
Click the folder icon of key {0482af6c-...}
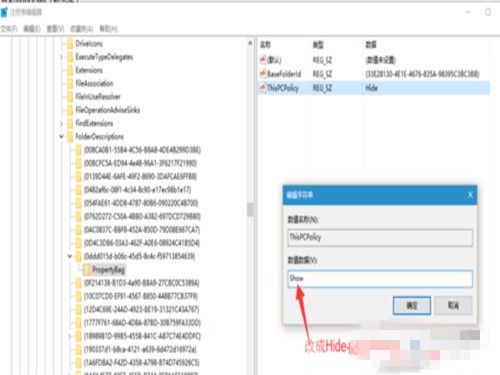[x=78, y=190]
